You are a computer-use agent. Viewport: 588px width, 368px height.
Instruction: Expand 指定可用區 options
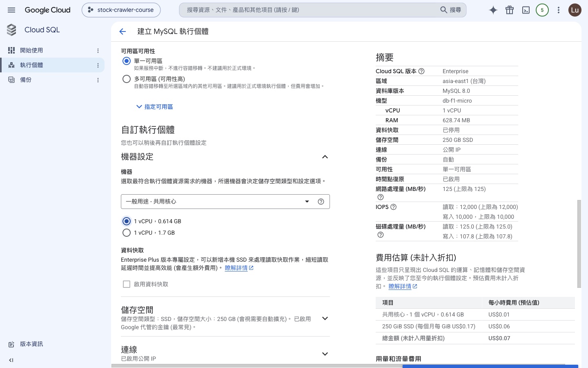pos(154,107)
